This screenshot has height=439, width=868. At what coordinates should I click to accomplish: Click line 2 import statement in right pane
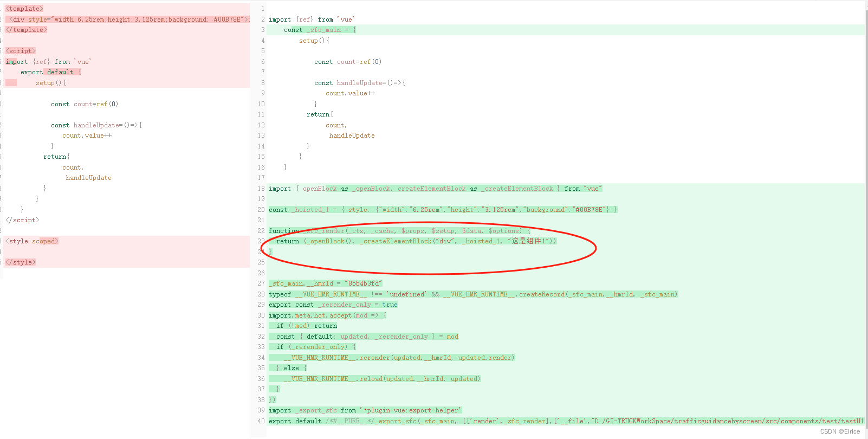[312, 20]
